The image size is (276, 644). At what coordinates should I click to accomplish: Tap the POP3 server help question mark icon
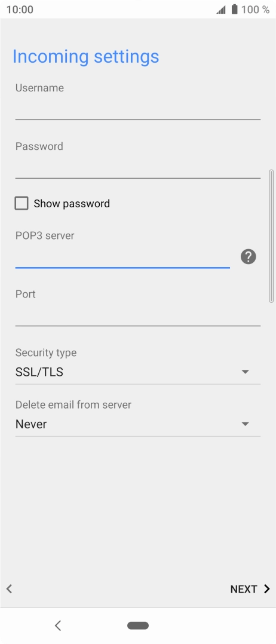(x=248, y=257)
